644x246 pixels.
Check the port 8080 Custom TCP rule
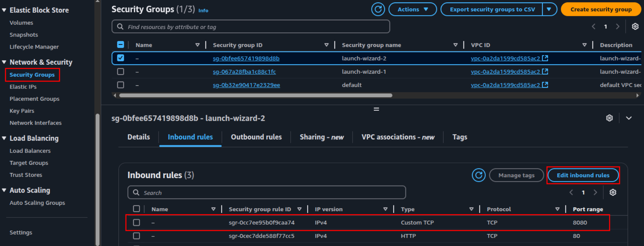[137, 222]
